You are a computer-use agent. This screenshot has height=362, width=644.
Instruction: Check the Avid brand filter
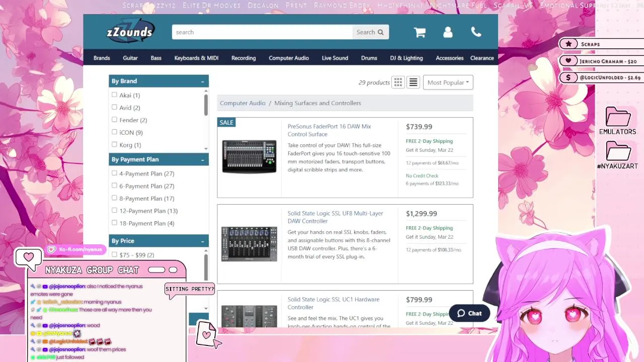point(114,107)
